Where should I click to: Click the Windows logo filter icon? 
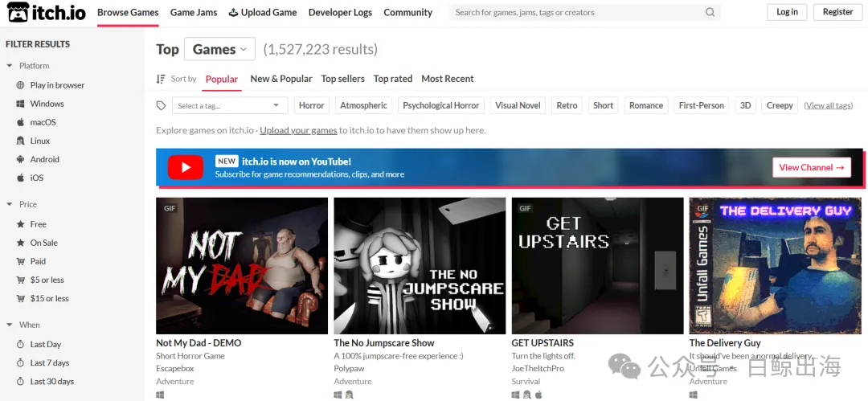pos(20,104)
